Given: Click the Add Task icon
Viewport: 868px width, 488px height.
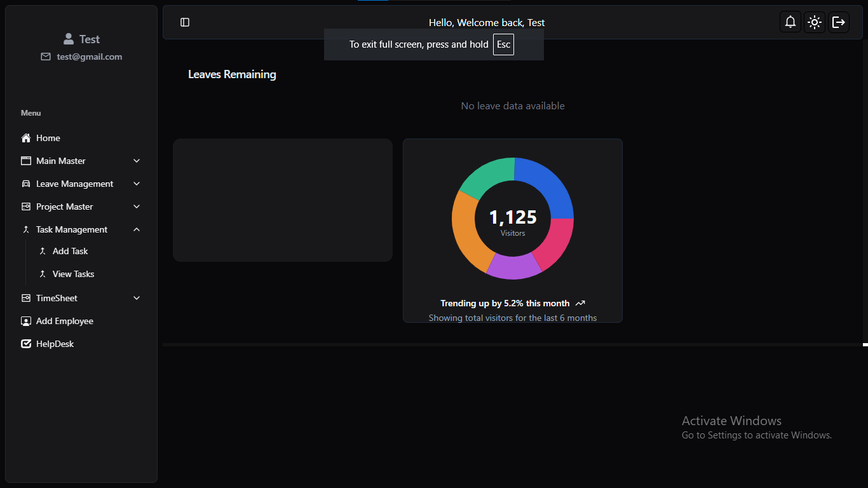Looking at the screenshot, I should [x=43, y=251].
